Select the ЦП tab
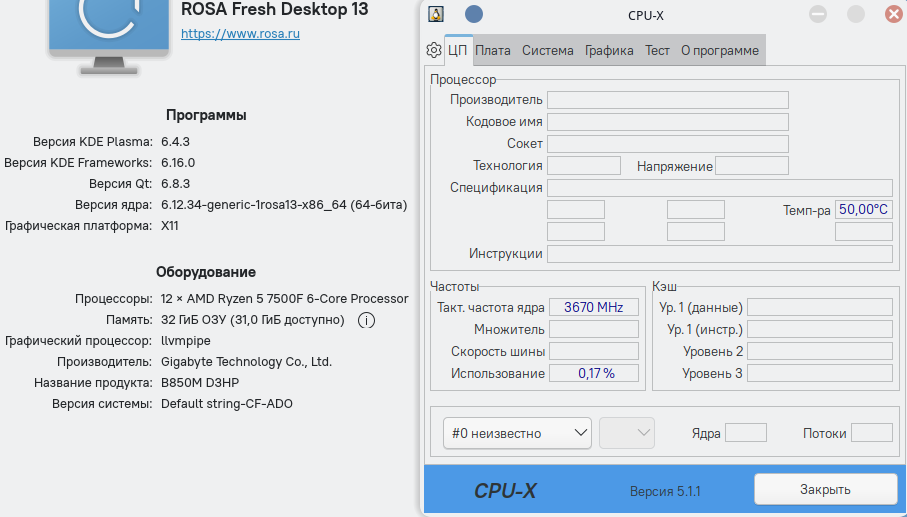 pos(458,51)
